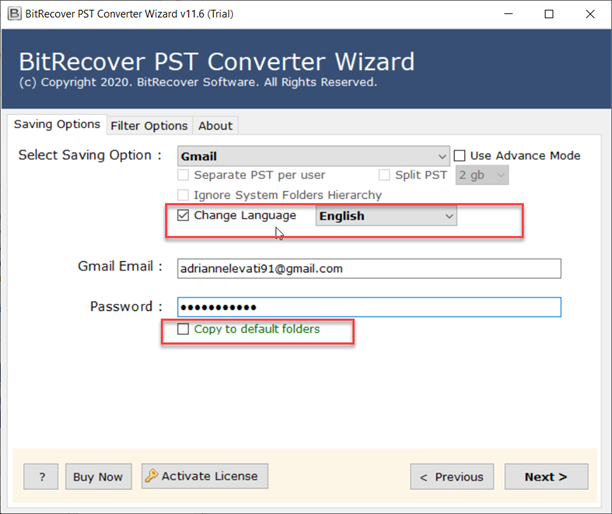Click the Buy Now button
The width and height of the screenshot is (612, 514).
tap(98, 477)
